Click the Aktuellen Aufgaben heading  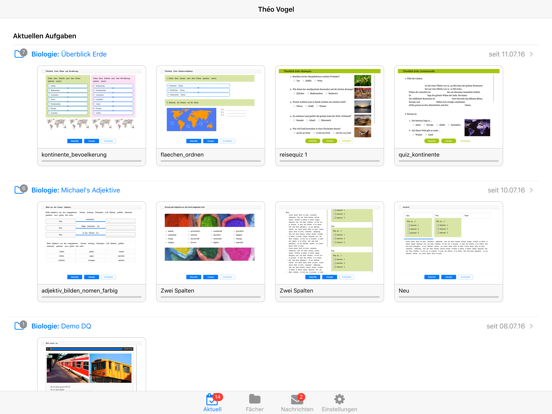click(45, 36)
